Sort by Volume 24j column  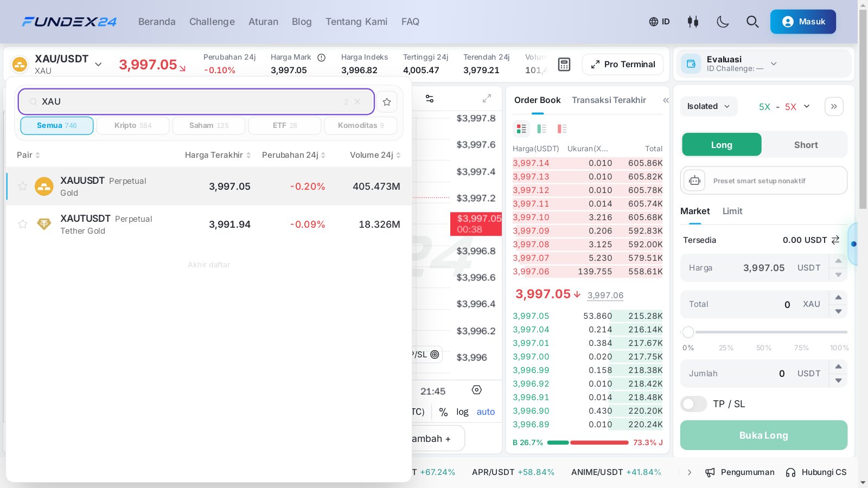coord(375,155)
